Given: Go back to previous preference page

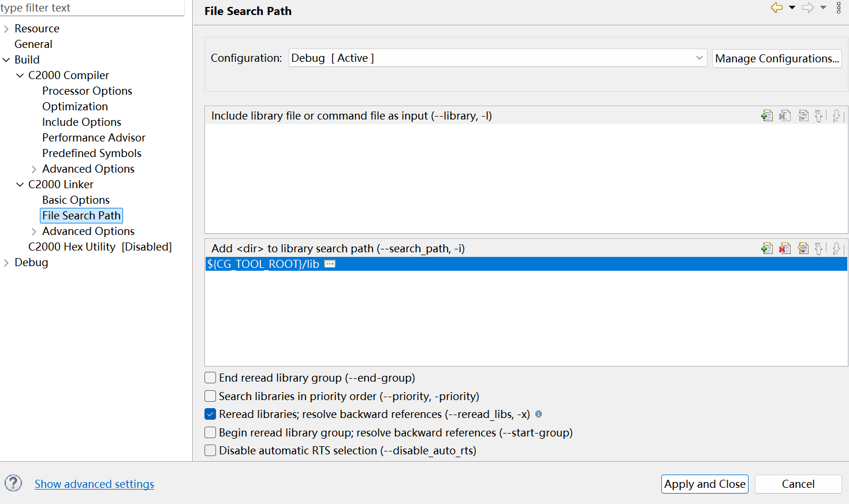Looking at the screenshot, I should (777, 8).
